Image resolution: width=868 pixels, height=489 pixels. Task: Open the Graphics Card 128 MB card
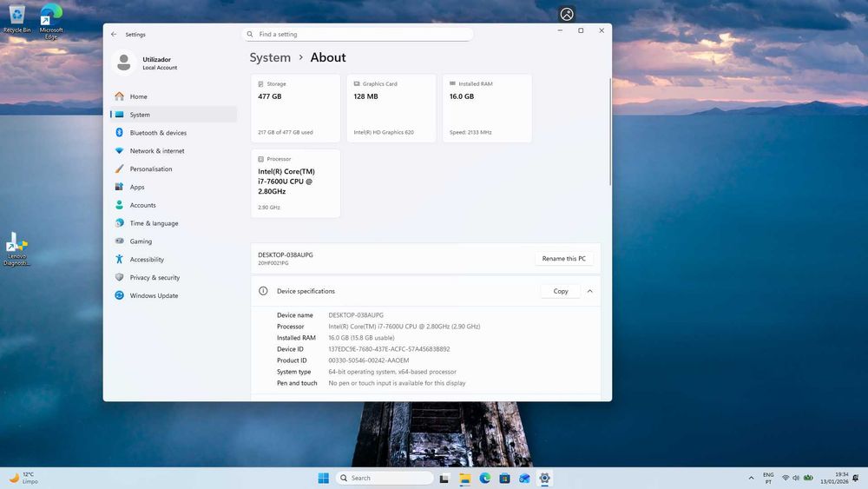click(391, 109)
